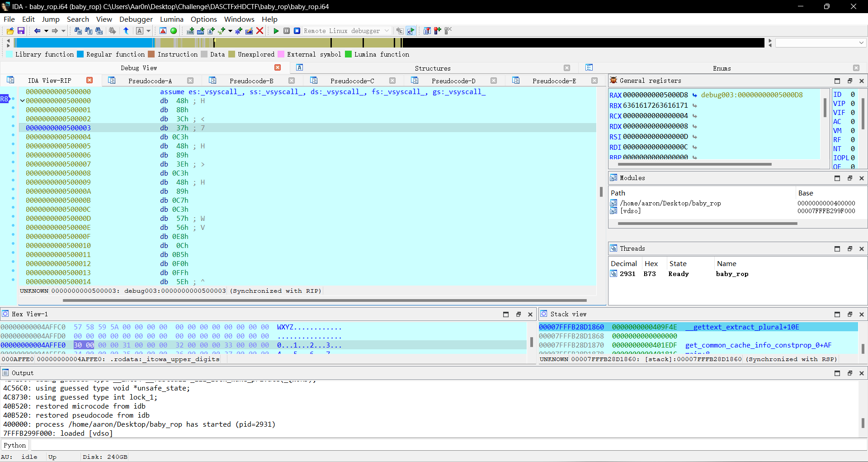The height and width of the screenshot is (462, 868).
Task: Open the File menu
Action: coord(9,19)
